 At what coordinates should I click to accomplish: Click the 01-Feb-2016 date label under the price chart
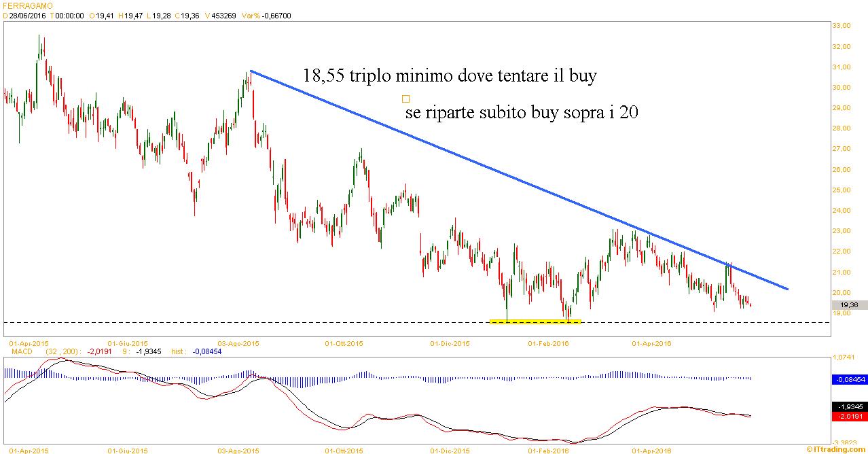549,343
